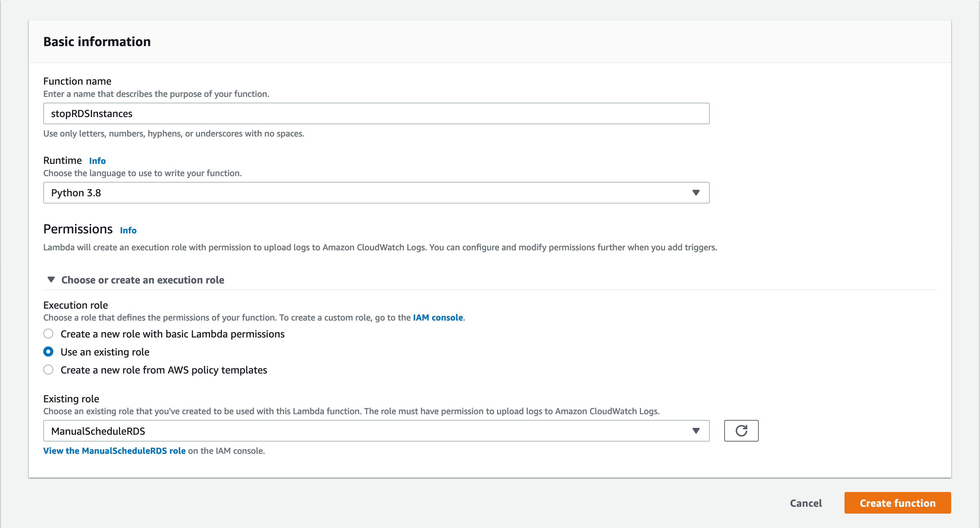This screenshot has height=528, width=980.
Task: Open the IAM console link
Action: [x=437, y=318]
